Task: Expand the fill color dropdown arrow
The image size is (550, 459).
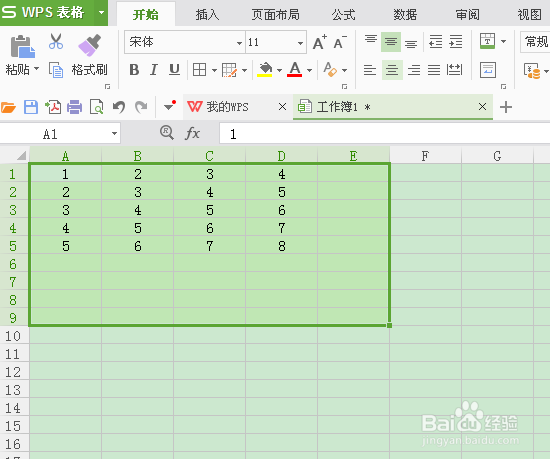Action: pyautogui.click(x=280, y=70)
